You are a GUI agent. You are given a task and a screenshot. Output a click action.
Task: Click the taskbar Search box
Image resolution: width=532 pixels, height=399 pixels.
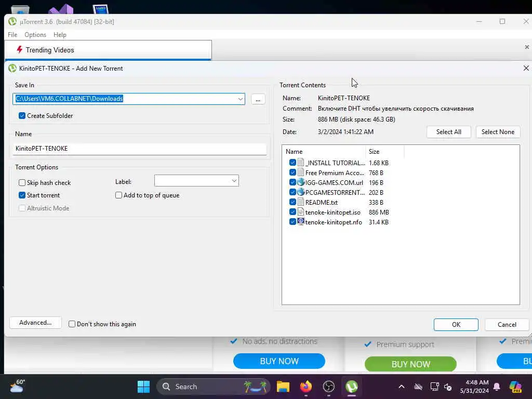pos(214,387)
